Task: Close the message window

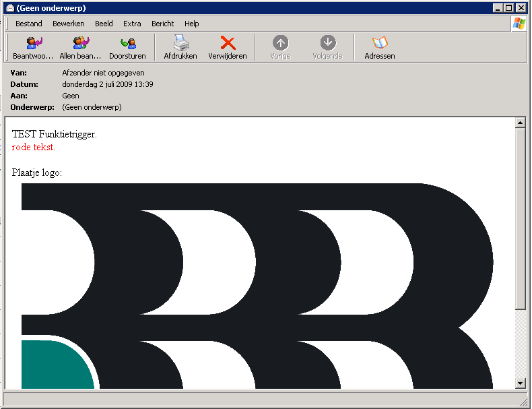Action: 521,8
